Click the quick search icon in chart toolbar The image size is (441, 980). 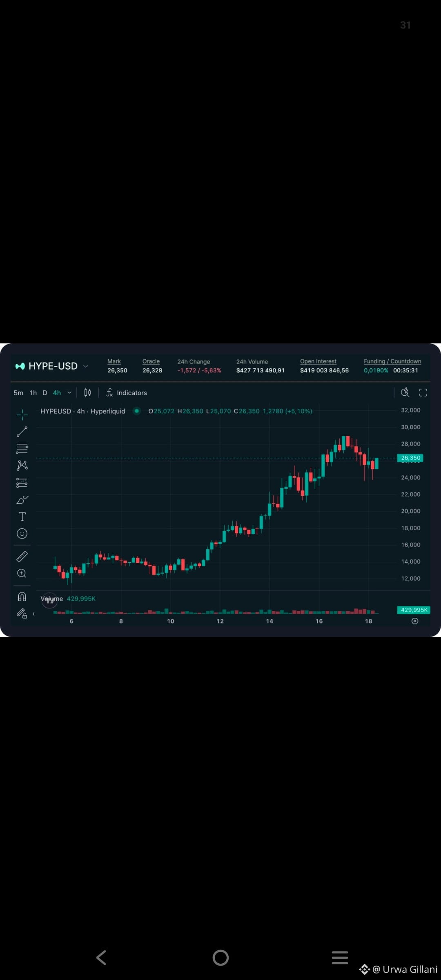tap(405, 392)
